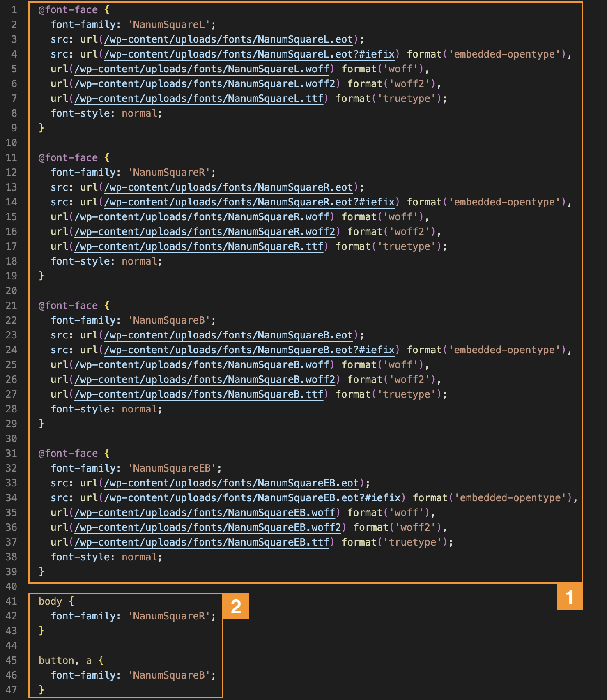This screenshot has width=607, height=700.
Task: Click the orange annotation badge numbered 1
Action: [569, 597]
